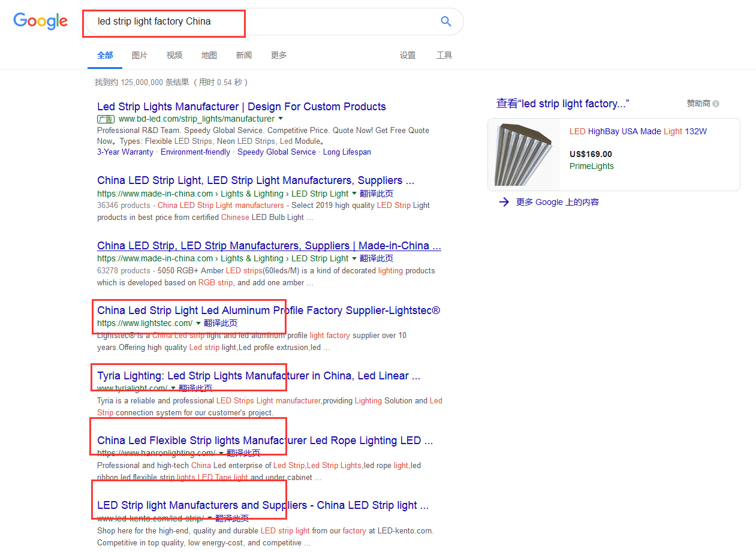Screen dimensions: 756x552
Task: Click the sponsored info icon next to 赞助商
Action: coord(716,104)
